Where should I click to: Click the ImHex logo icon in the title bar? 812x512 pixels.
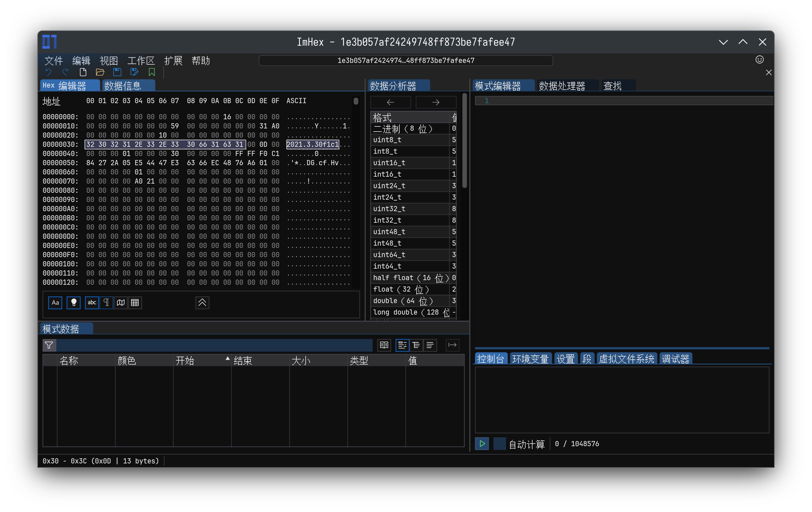[49, 42]
